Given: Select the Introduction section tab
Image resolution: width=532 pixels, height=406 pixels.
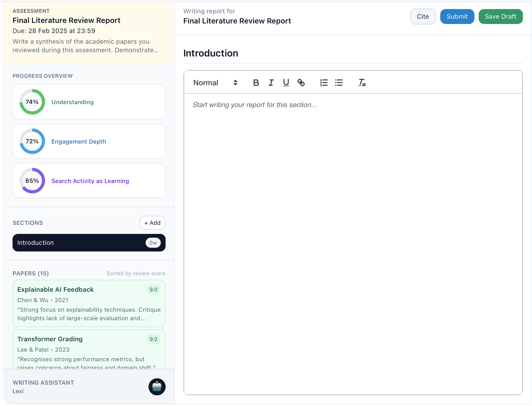Looking at the screenshot, I should pyautogui.click(x=89, y=243).
